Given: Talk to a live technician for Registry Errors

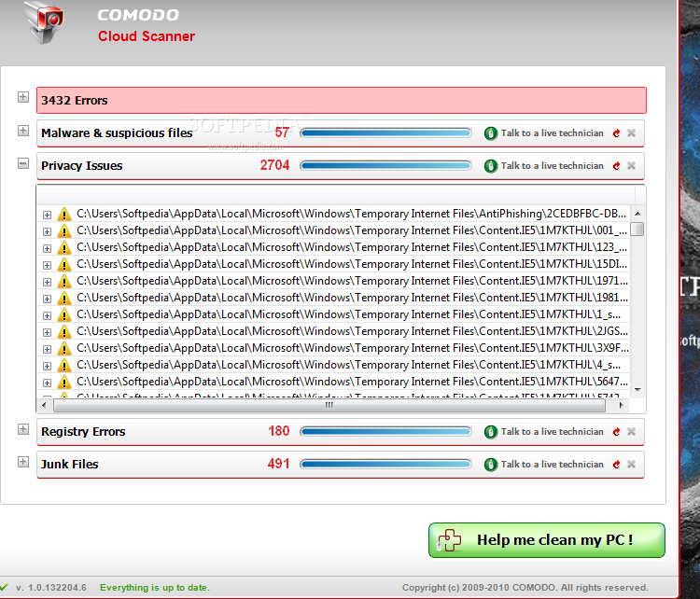Looking at the screenshot, I should click(x=553, y=432).
